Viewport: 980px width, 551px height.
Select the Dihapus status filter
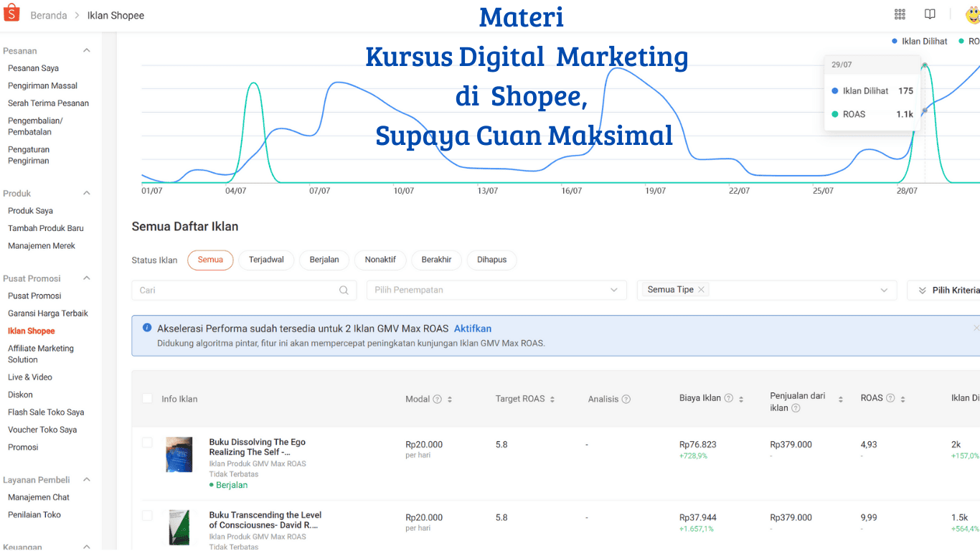tap(491, 260)
